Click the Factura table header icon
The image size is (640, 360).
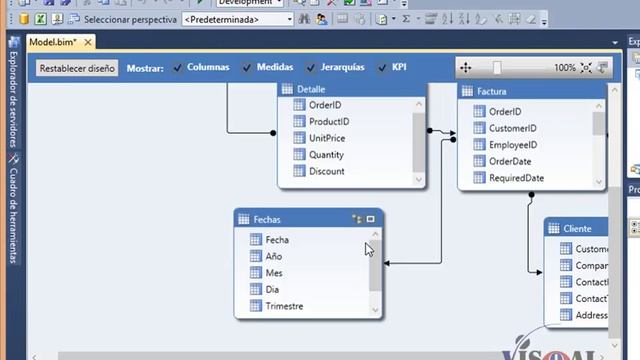(467, 91)
